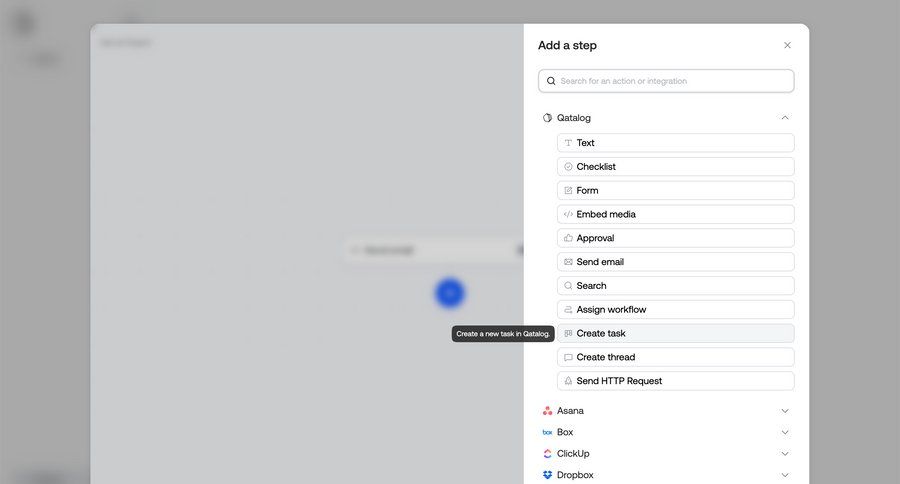Close the Add a step panel
The image size is (900, 484).
click(x=787, y=45)
